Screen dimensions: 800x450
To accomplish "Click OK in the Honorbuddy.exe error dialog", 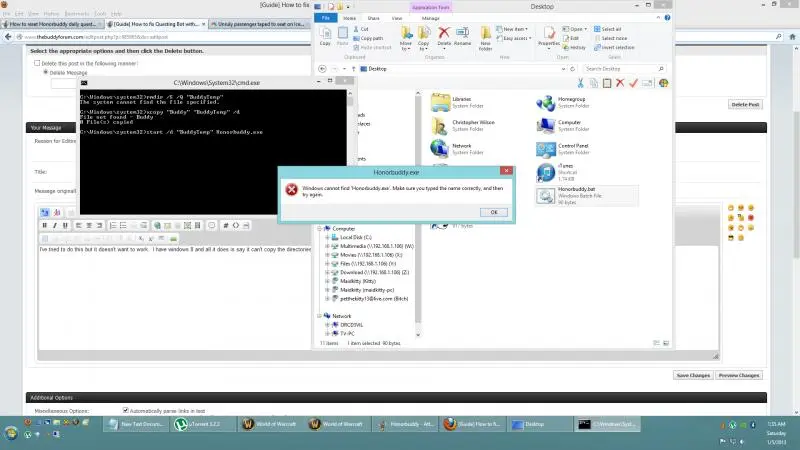I will [x=493, y=212].
